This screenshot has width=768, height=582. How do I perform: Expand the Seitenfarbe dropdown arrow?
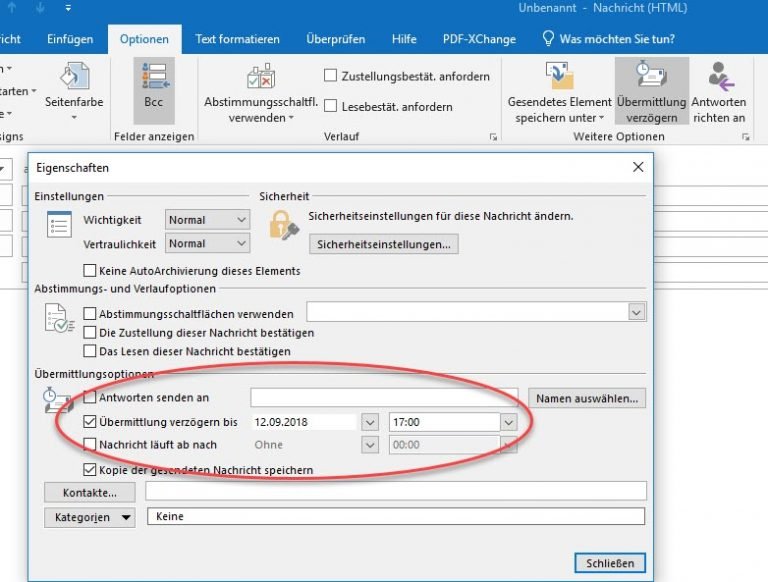coord(74,118)
